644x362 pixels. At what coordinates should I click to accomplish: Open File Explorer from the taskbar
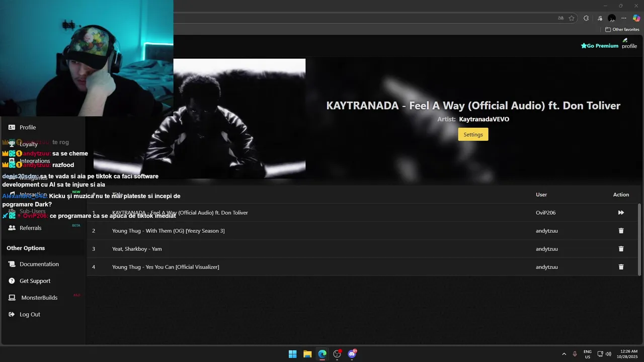[x=307, y=354]
